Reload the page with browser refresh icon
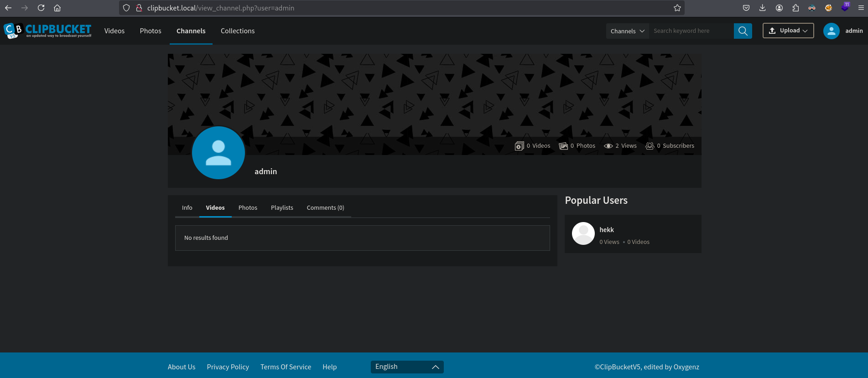The image size is (868, 378). click(41, 8)
